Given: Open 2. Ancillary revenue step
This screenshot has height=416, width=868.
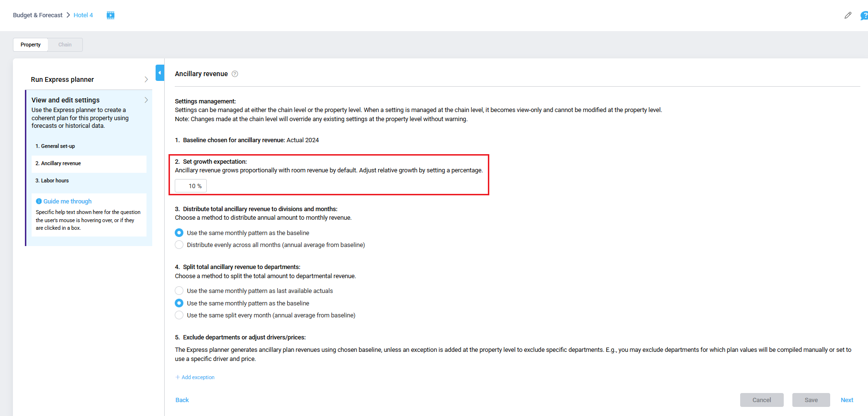Looking at the screenshot, I should coord(89,163).
